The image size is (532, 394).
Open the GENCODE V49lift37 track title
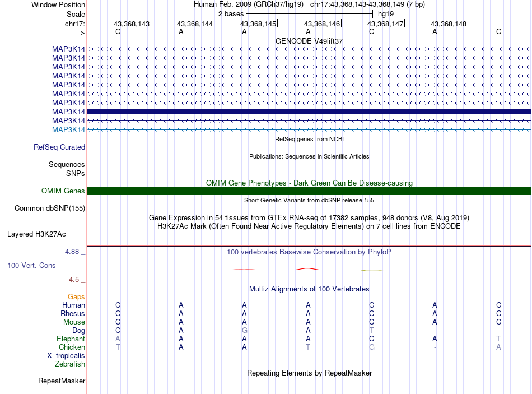pyautogui.click(x=309, y=41)
